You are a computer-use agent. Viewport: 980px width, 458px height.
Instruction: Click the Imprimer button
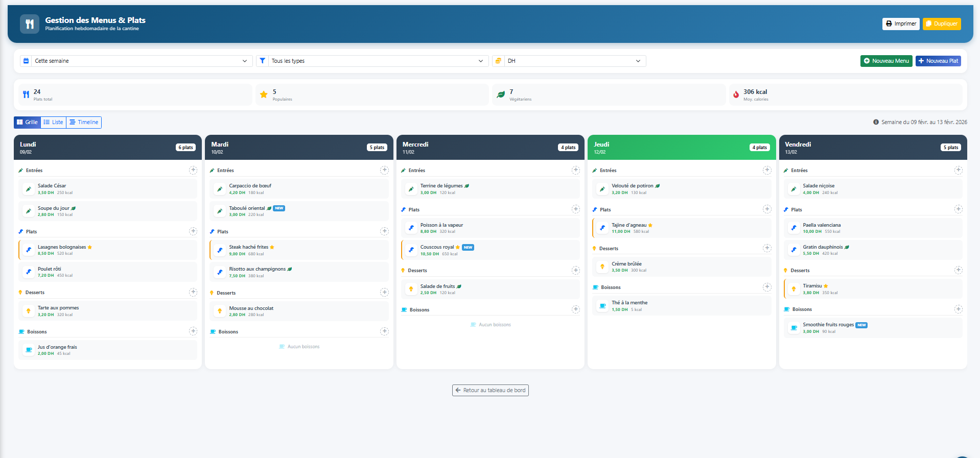(900, 24)
